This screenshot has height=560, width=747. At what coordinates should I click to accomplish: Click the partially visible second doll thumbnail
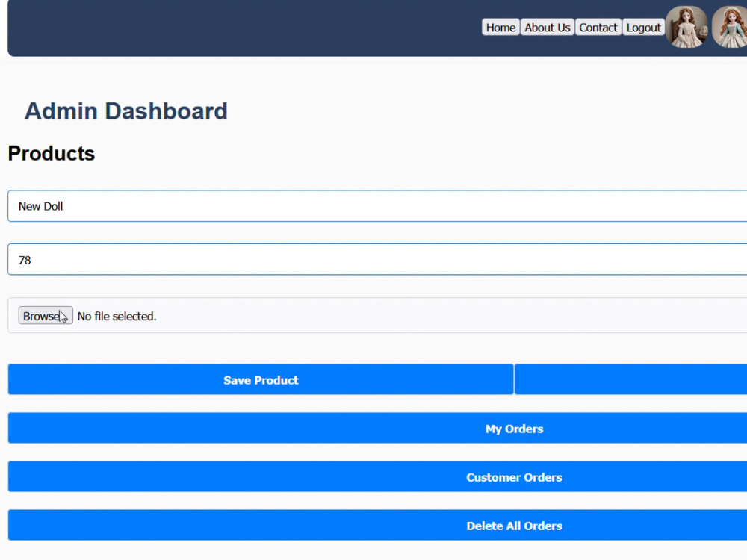(729, 27)
